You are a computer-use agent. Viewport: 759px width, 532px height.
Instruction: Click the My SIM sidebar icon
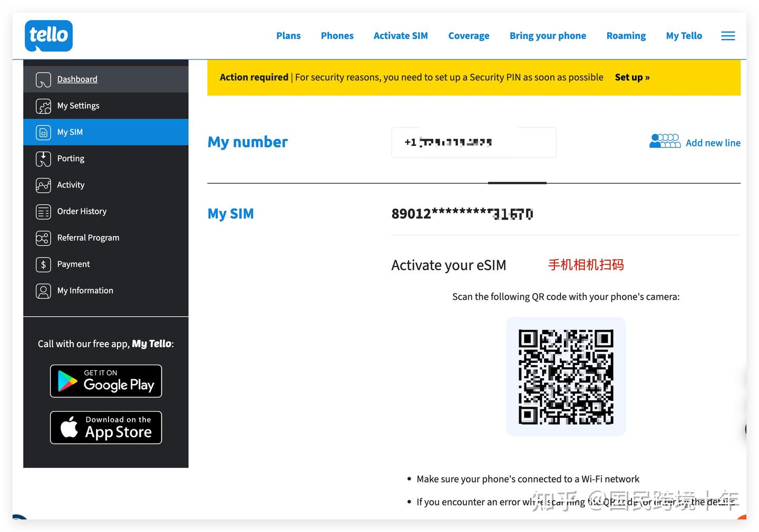click(43, 132)
